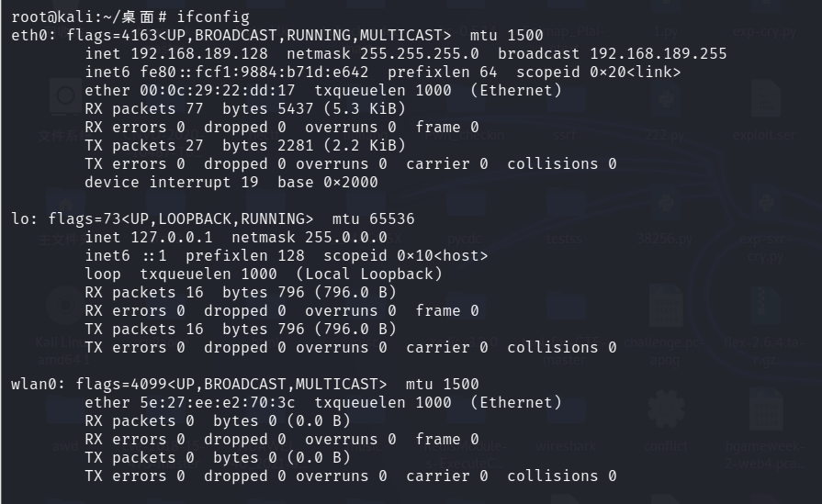
Task: Click the typed ifconfig command
Action: (218, 17)
